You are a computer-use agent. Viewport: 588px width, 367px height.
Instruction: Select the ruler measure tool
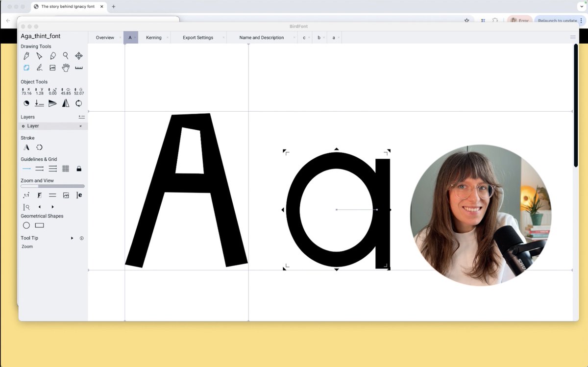(79, 68)
